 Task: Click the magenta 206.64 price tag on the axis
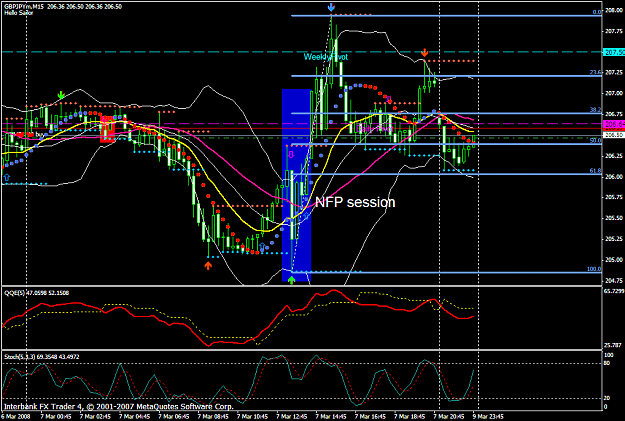(x=614, y=125)
